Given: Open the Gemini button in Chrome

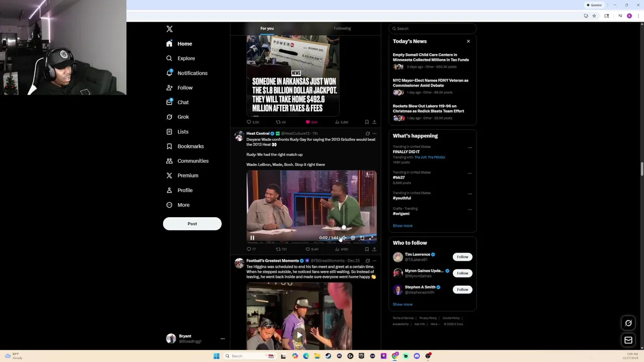Looking at the screenshot, I should pos(594,5).
